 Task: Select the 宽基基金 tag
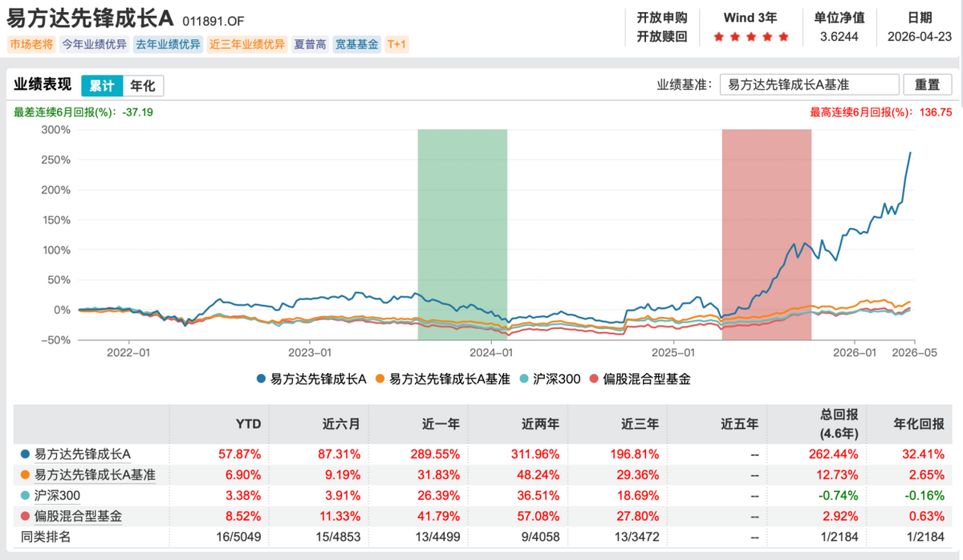point(356,45)
